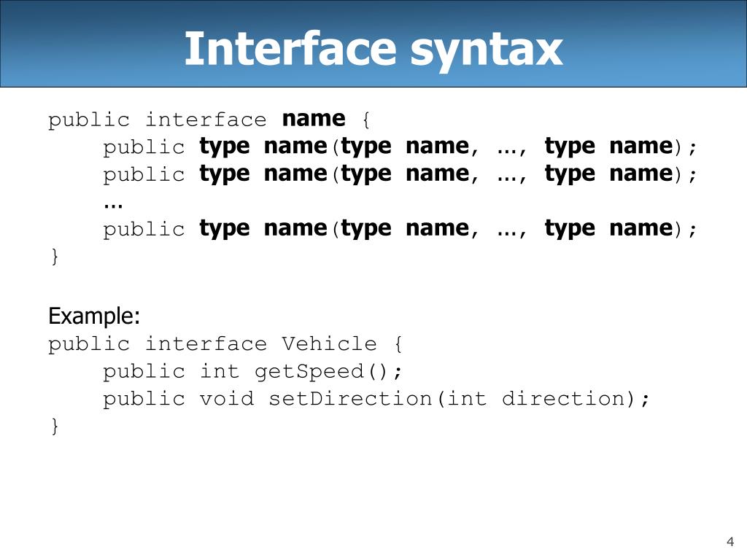Click the standalone ellipsis between method declarations
Image resolution: width=747 pixels, height=560 pixels.
click(x=112, y=203)
